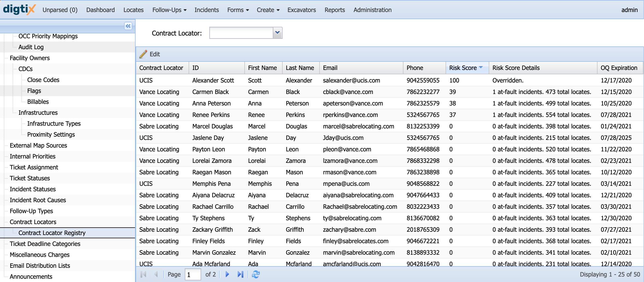Jump to last page icon
Screen dimensions: 644x282
click(240, 274)
